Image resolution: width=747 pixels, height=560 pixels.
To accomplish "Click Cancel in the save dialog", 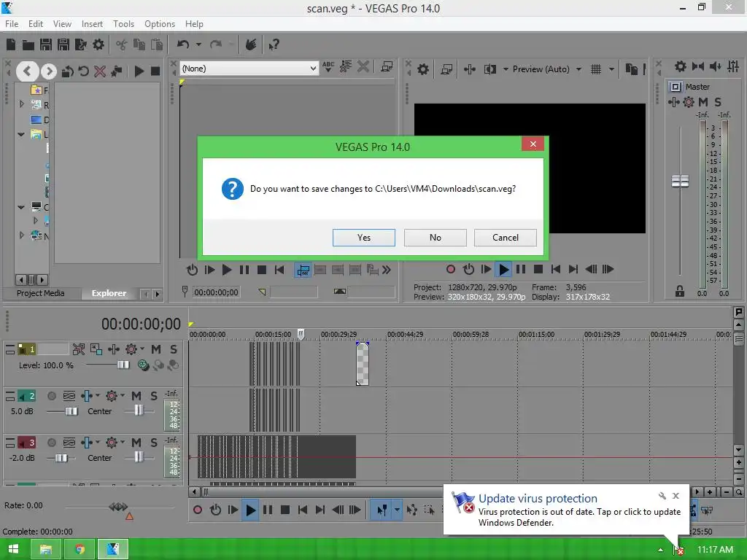I will click(506, 238).
